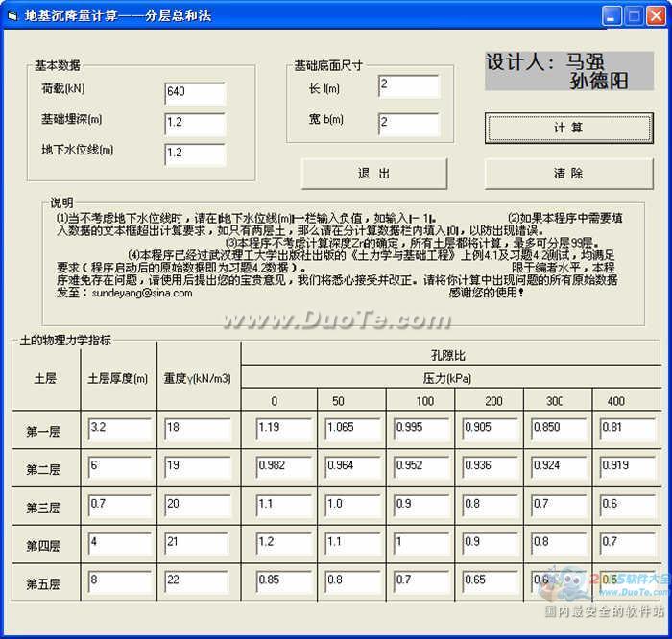The width and height of the screenshot is (672, 639).
Task: Select the 地下水位线(m) input field
Action: coord(195,154)
